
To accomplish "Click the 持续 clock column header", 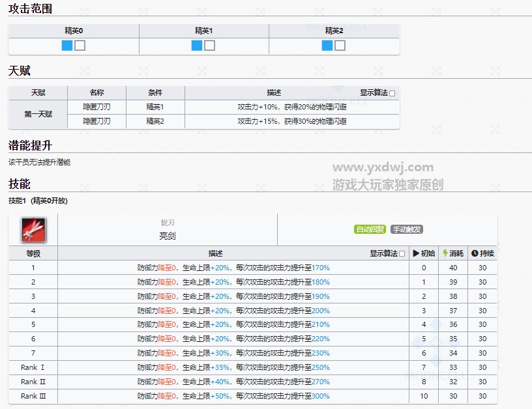I will coord(482,253).
